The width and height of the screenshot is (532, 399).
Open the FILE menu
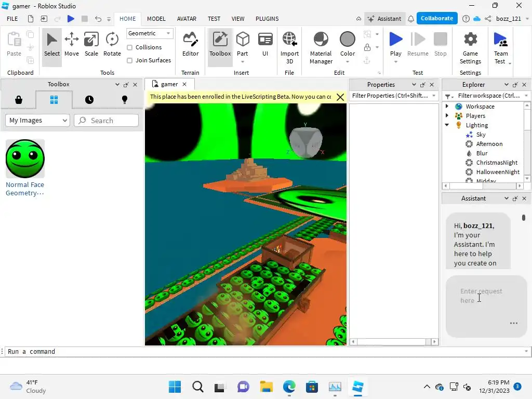click(12, 19)
